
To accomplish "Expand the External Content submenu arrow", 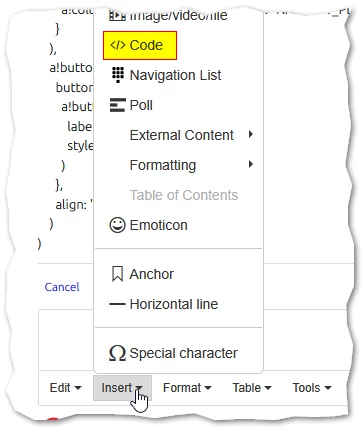I will tap(251, 134).
